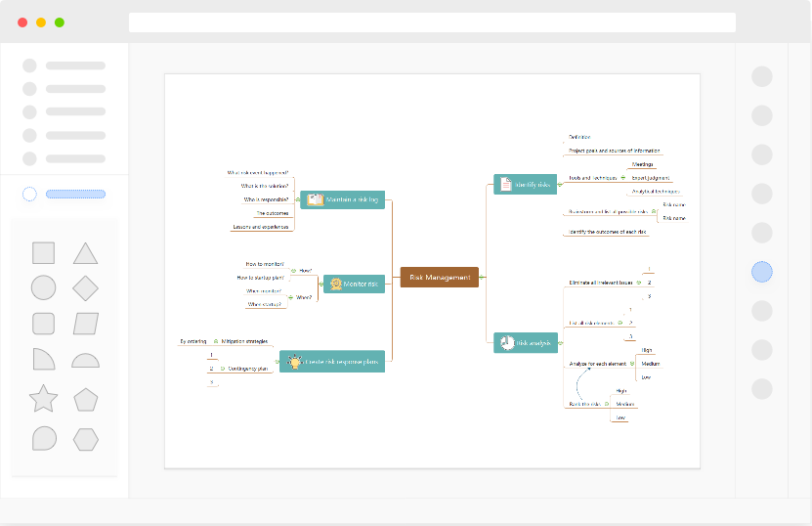
Task: Select the pentagon shape
Action: (86, 399)
